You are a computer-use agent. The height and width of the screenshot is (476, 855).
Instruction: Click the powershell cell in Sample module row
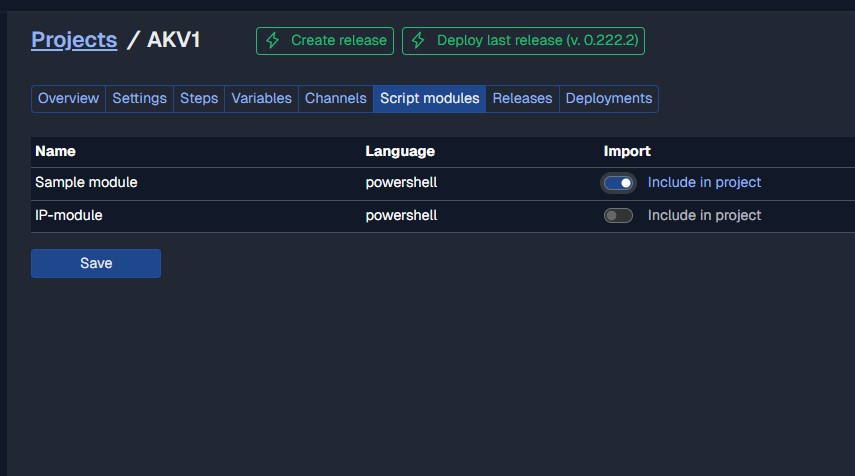pos(401,183)
